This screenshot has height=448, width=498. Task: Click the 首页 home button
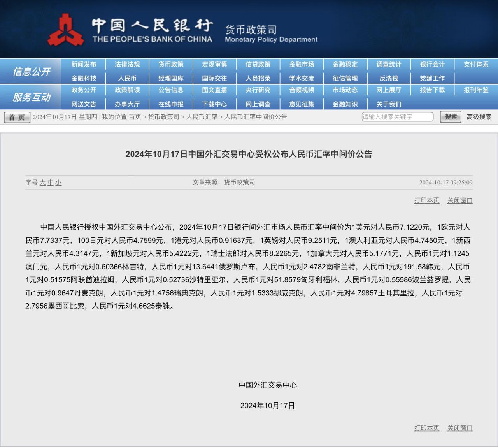tap(17, 117)
